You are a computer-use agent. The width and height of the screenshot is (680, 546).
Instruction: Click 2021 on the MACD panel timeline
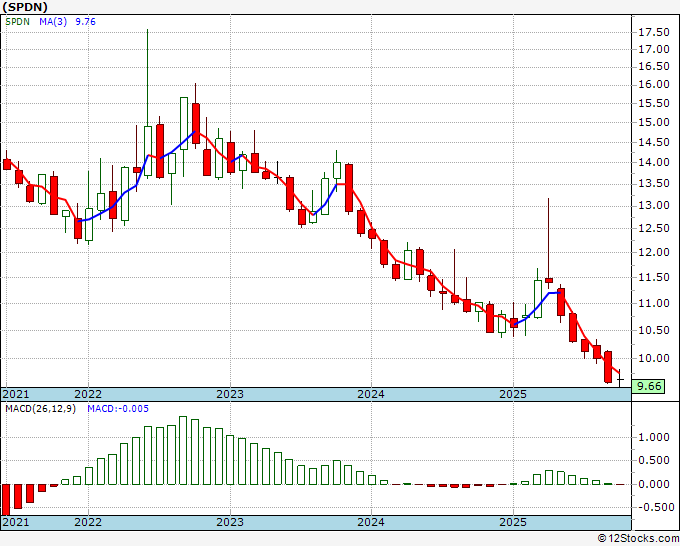pos(17,523)
